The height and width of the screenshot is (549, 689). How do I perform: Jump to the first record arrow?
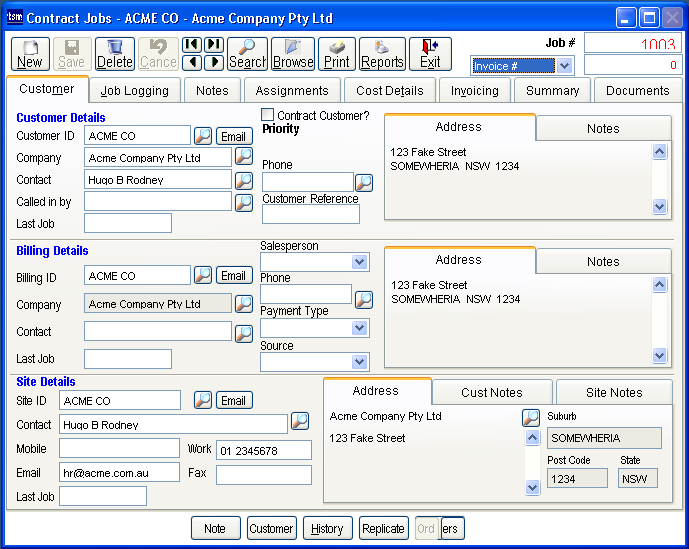pos(192,45)
